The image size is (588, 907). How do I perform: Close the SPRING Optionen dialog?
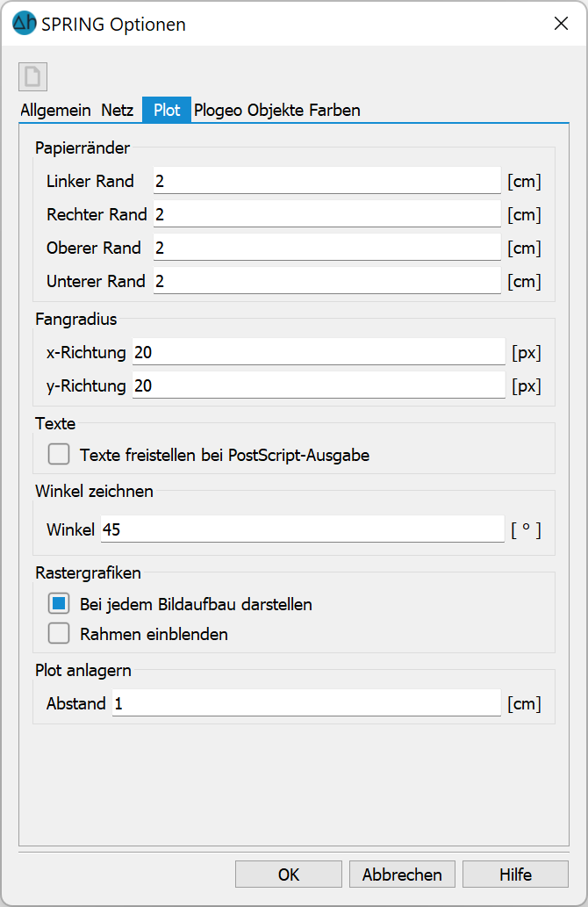(x=561, y=24)
